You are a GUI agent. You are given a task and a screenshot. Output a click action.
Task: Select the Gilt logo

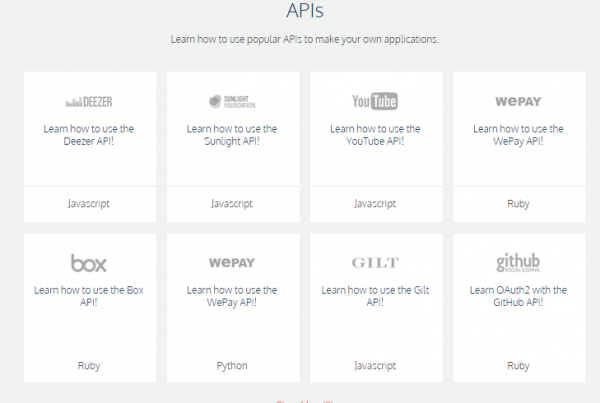[375, 263]
